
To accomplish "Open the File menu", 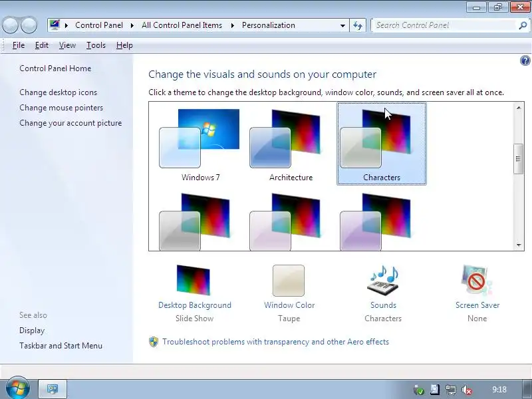I will tap(19, 45).
